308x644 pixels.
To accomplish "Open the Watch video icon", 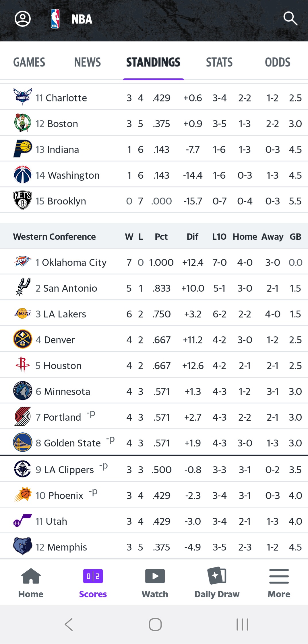I will [155, 576].
